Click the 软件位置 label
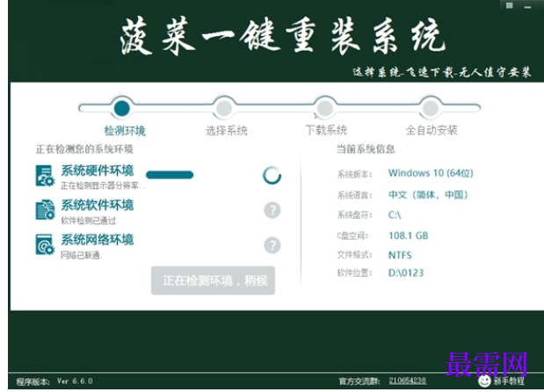Screen dimensions: 544x392 [x=354, y=273]
